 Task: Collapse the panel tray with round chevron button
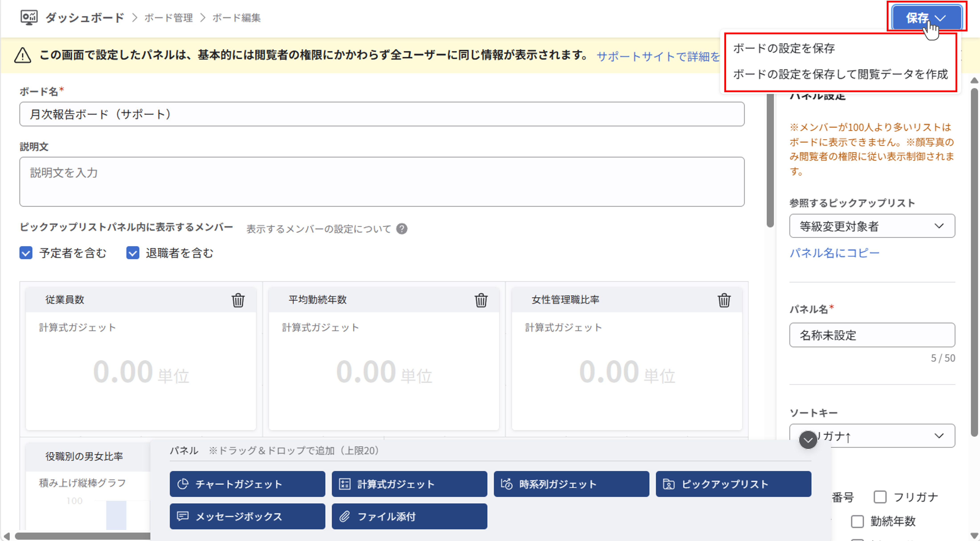click(x=808, y=440)
